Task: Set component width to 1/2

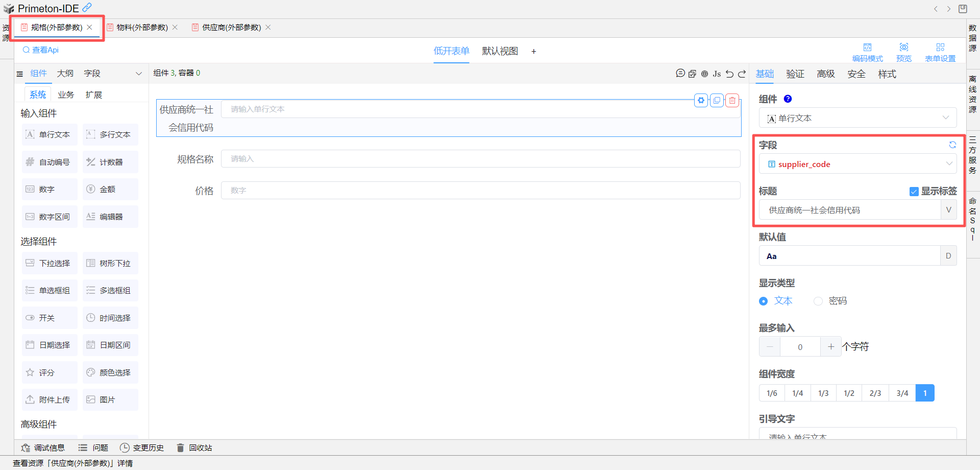Action: [849, 393]
